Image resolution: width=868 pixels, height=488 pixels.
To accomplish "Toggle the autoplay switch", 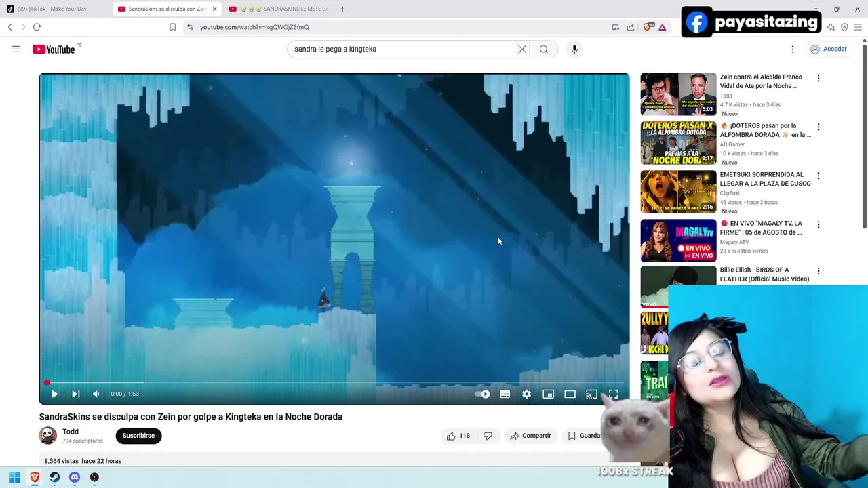I will [482, 394].
